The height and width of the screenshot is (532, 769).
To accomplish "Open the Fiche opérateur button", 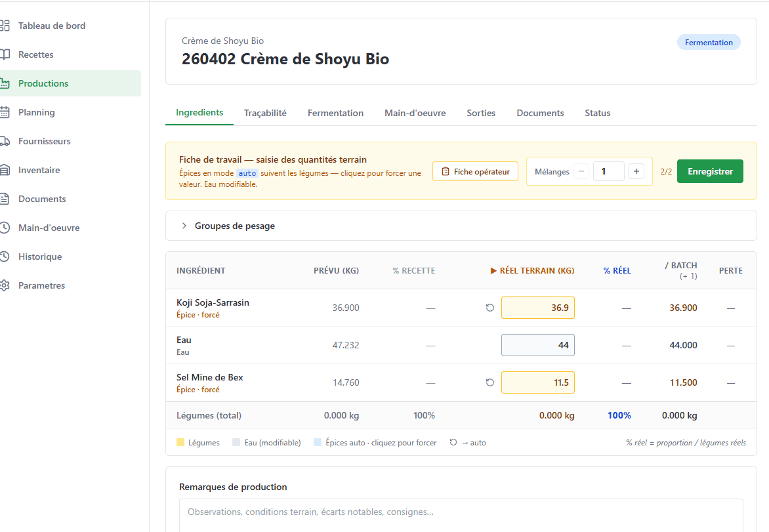I will point(475,171).
